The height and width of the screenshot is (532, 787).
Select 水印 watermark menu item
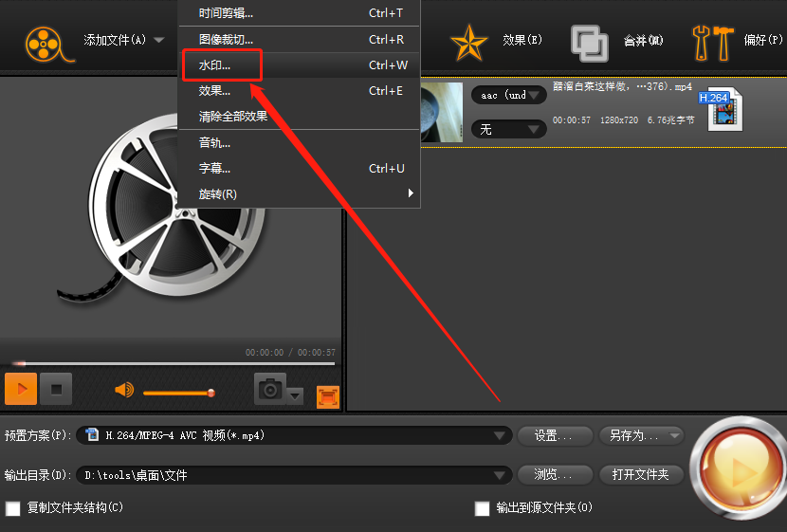299,65
